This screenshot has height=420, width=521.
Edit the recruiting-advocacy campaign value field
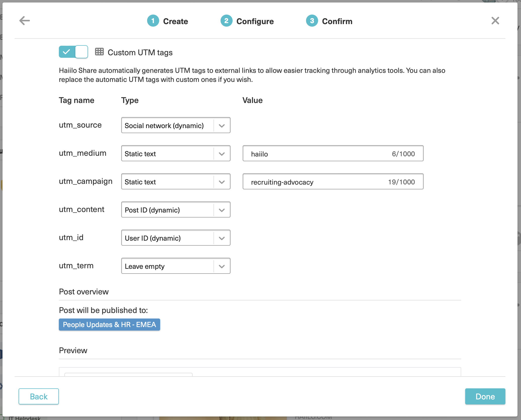(317, 182)
